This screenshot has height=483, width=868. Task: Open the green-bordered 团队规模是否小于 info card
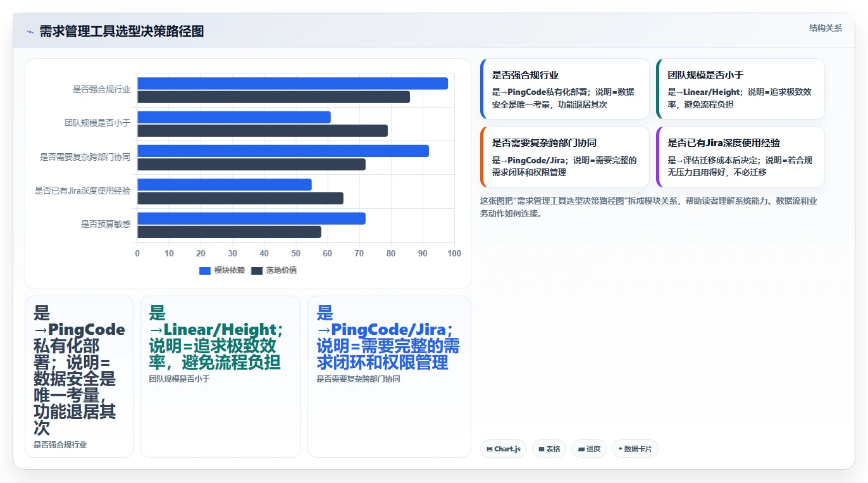point(740,89)
